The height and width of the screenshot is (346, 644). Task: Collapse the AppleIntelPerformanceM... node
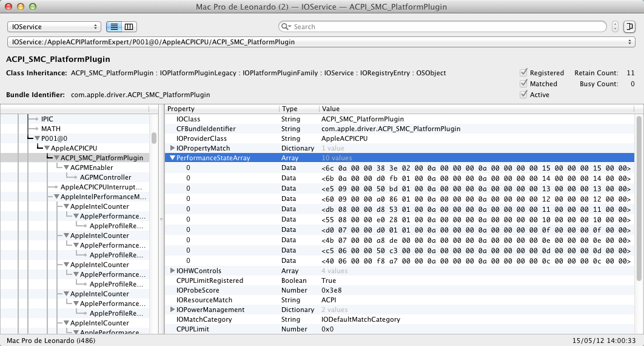point(56,197)
